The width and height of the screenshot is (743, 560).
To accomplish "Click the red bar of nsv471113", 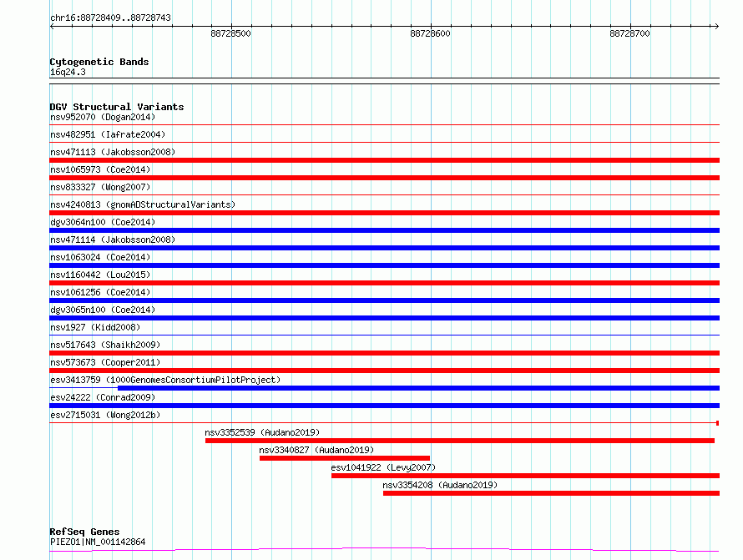I will click(384, 160).
